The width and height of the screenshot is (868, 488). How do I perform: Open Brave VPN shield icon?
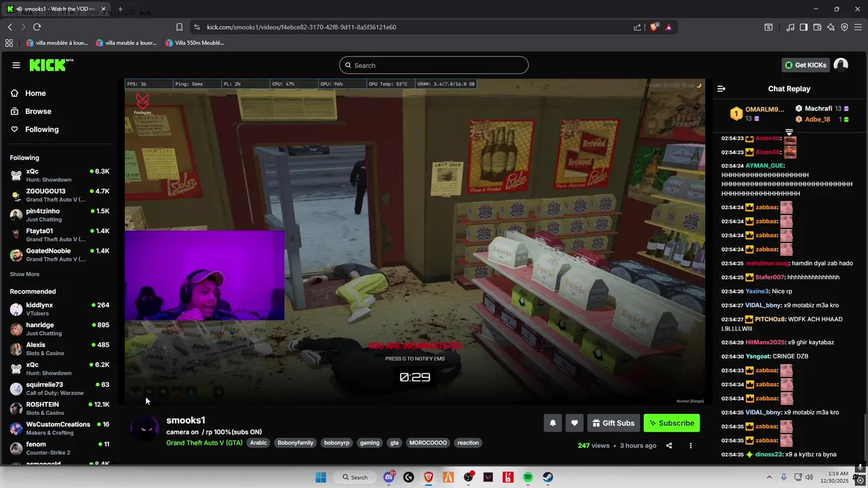pyautogui.click(x=844, y=27)
